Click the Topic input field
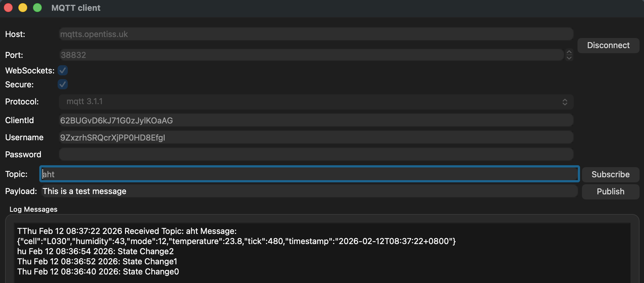The image size is (644, 283). 309,174
